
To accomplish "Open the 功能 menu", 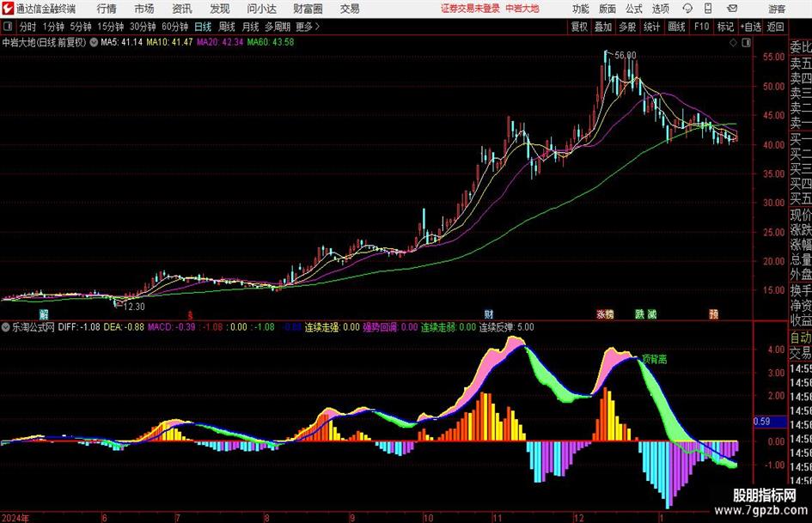I will [581, 9].
